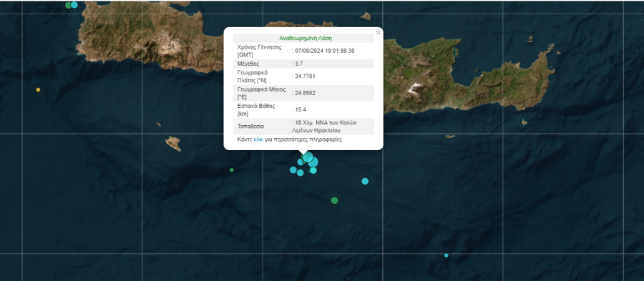Follow the 'κλικ' link for more information

click(x=258, y=139)
